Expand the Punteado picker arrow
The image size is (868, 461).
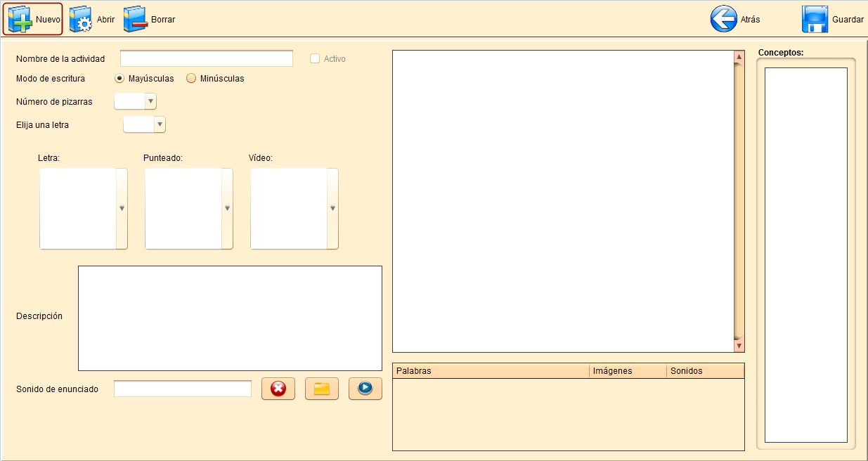(227, 209)
